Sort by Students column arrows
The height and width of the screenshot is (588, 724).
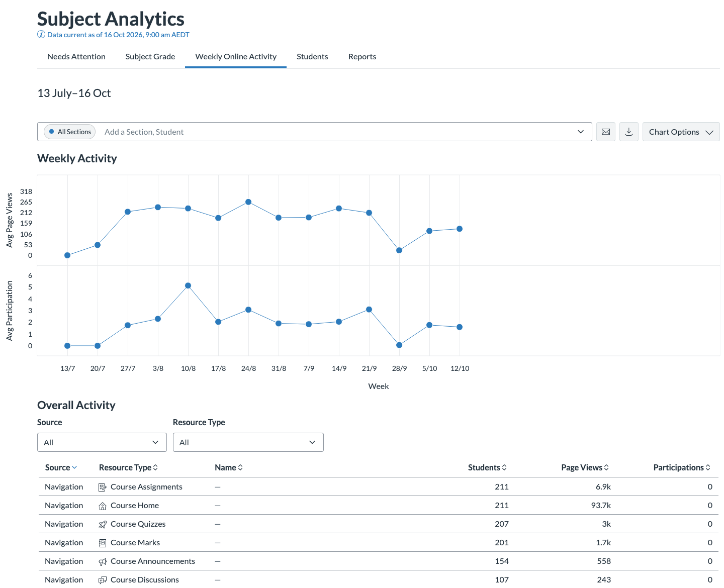pos(504,467)
